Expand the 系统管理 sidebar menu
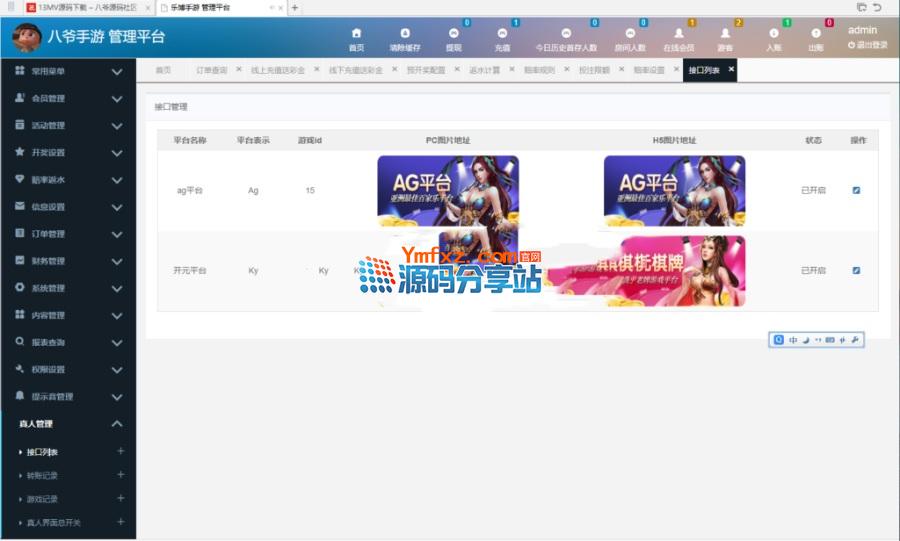Viewport: 900px width, 541px height. point(68,288)
